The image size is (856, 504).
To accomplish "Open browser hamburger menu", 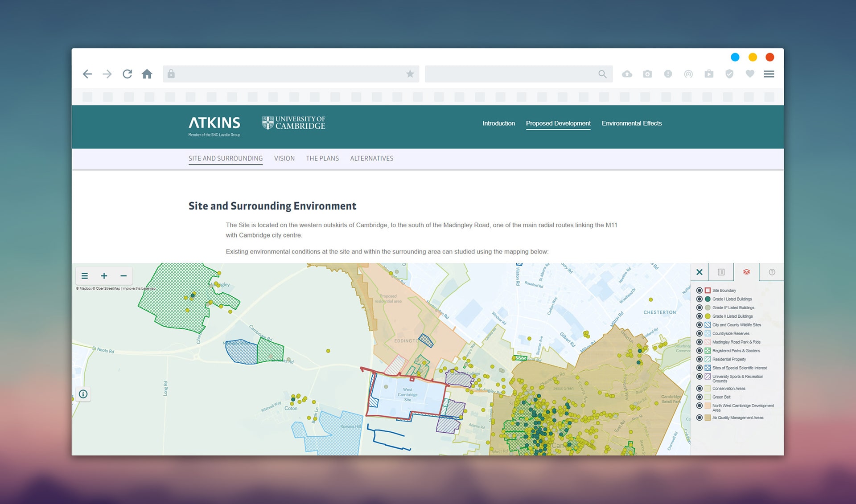I will [x=769, y=74].
